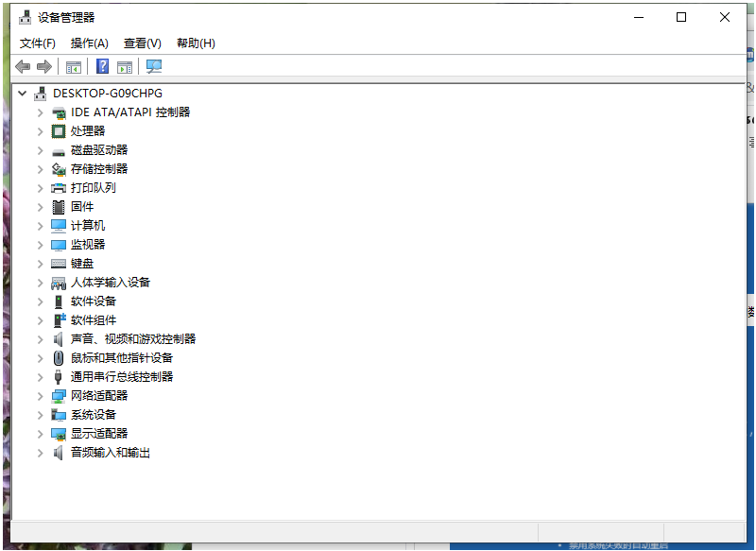Select the 人体学输入设备 label
The width and height of the screenshot is (756, 551).
(111, 283)
